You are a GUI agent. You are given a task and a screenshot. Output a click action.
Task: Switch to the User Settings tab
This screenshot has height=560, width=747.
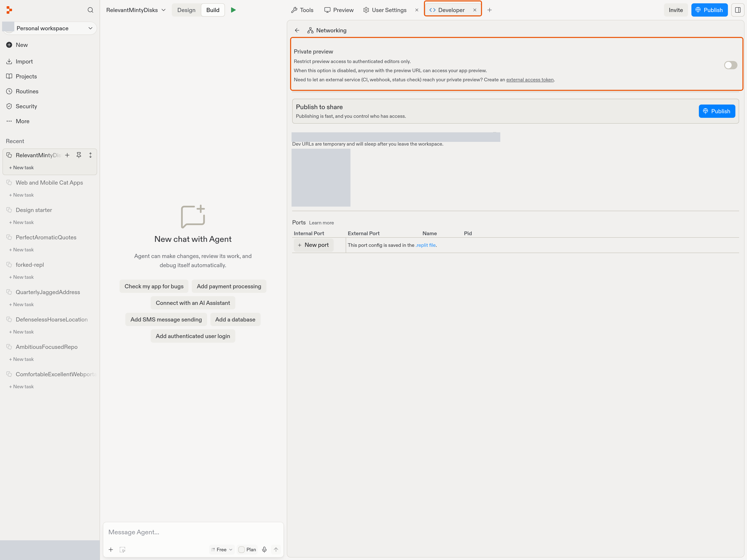385,10
